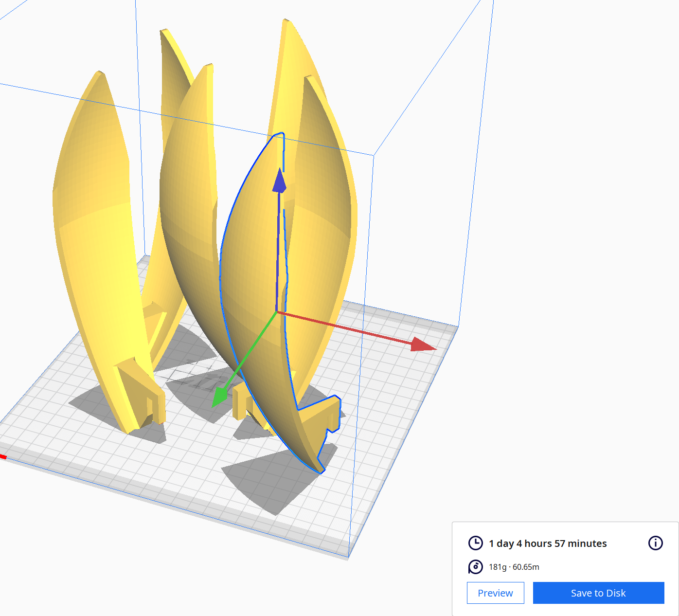Image resolution: width=679 pixels, height=616 pixels.
Task: Click the red origin marker on the build plate
Action: (x=4, y=457)
